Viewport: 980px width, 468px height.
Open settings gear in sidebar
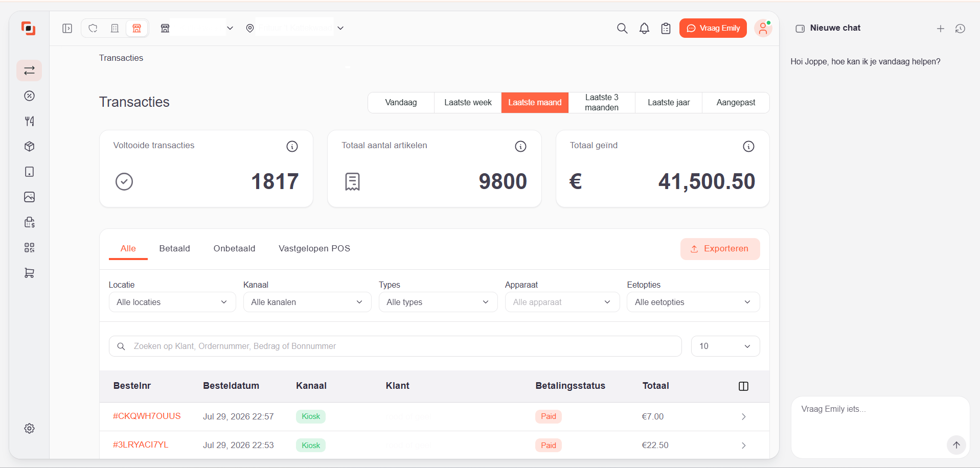(x=29, y=428)
